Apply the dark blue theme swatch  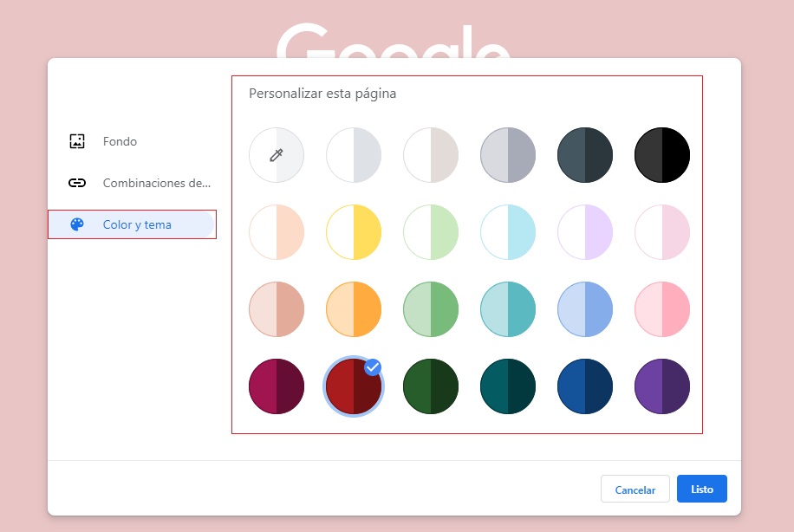(585, 386)
